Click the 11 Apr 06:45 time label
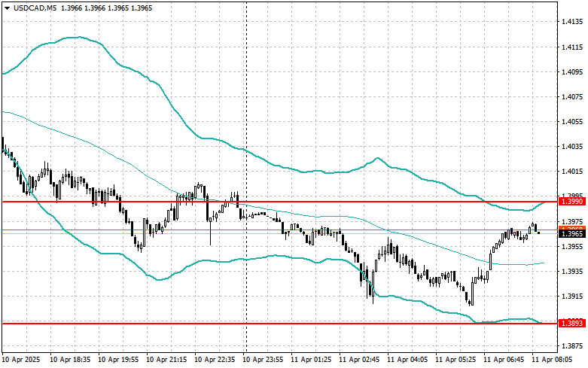 point(504,360)
